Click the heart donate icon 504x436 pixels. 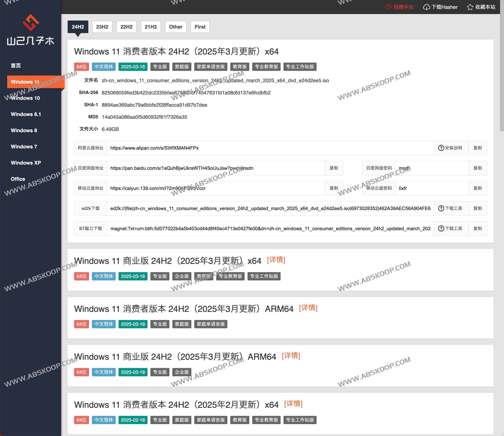(389, 7)
